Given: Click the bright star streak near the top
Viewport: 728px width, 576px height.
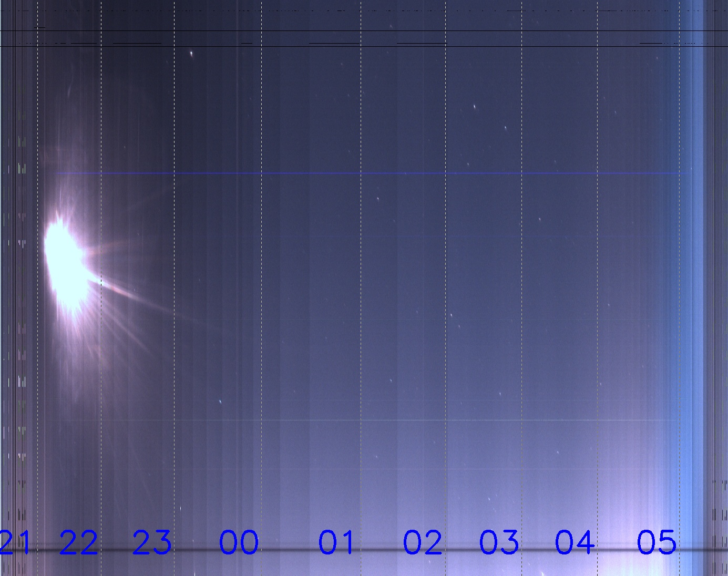Looking at the screenshot, I should (191, 54).
